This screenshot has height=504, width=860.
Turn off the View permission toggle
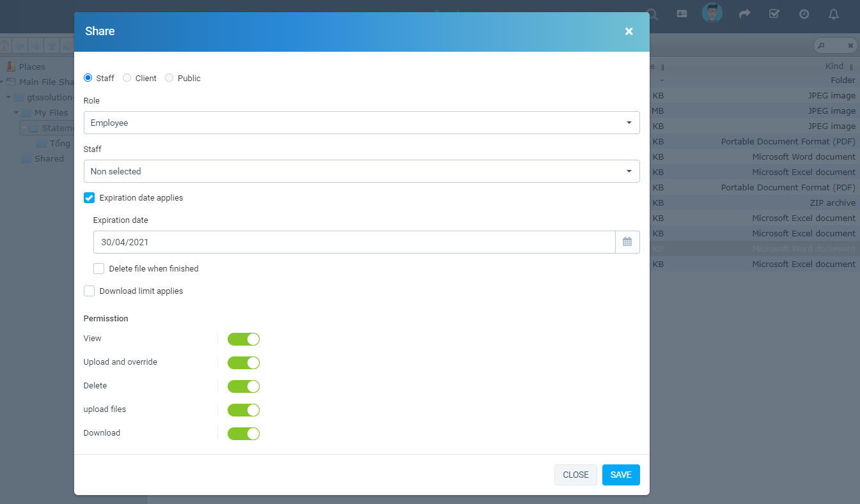click(x=244, y=339)
